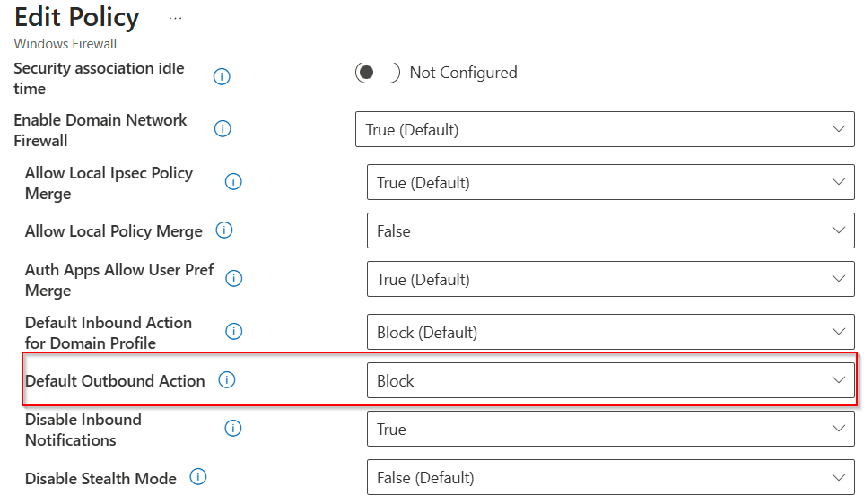Viewport: 864px width, 504px height.
Task: Change Default Outbound Action Block dropdown
Action: tap(610, 380)
